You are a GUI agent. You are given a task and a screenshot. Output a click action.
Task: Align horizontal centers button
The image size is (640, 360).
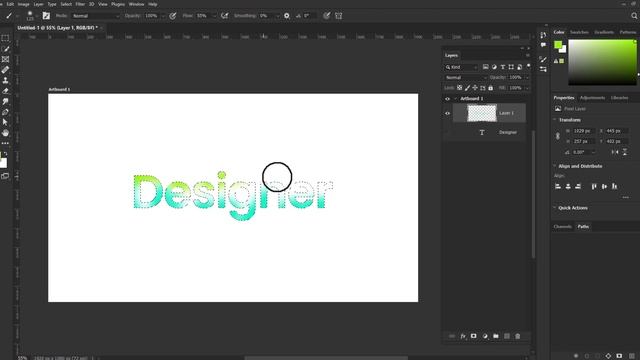(568, 187)
